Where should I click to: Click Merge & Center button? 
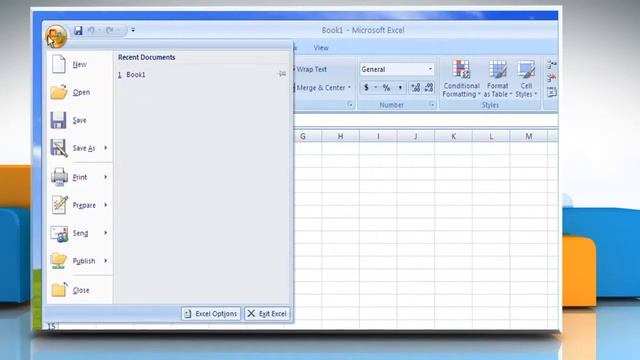click(320, 88)
